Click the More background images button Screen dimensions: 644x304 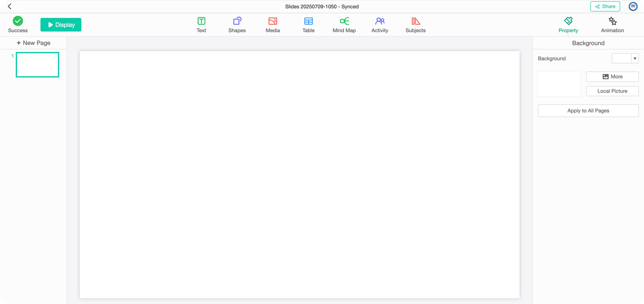coord(612,76)
